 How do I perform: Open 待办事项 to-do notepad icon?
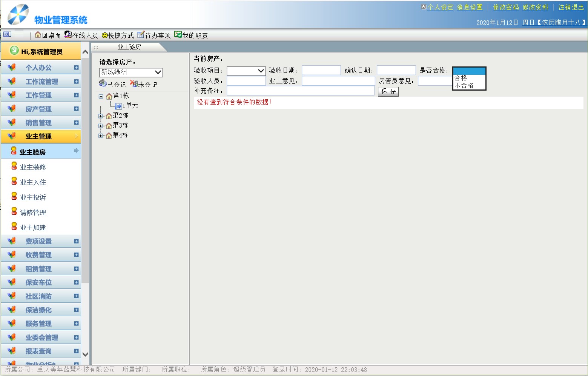point(141,35)
